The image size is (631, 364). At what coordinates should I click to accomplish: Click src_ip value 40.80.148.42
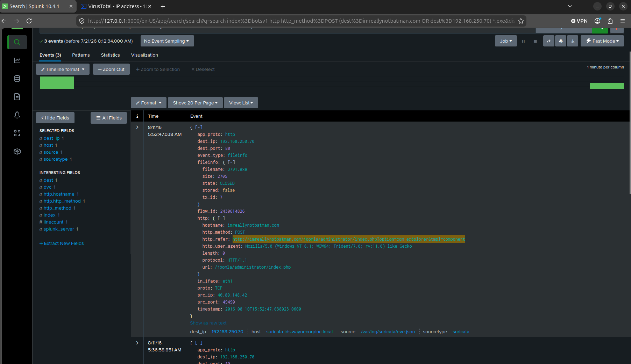point(232,295)
